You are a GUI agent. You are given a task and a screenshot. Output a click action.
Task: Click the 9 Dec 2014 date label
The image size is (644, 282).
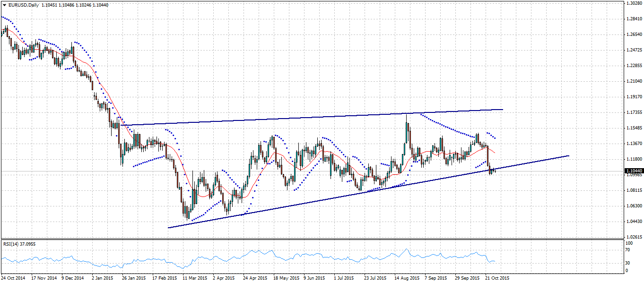pyautogui.click(x=72, y=278)
